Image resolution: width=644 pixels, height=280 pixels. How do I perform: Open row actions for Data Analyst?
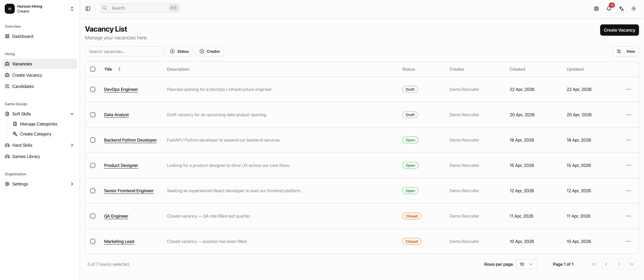click(x=628, y=115)
